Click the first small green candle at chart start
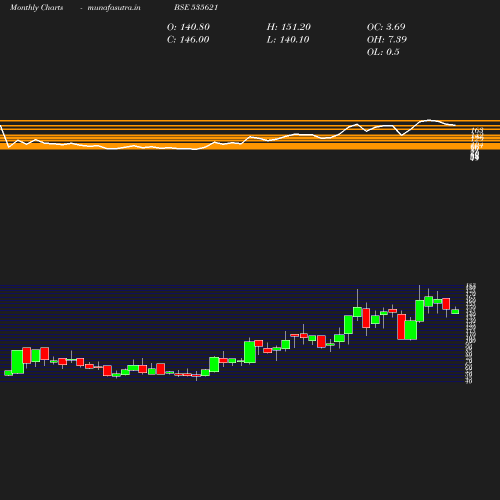 click(8, 373)
